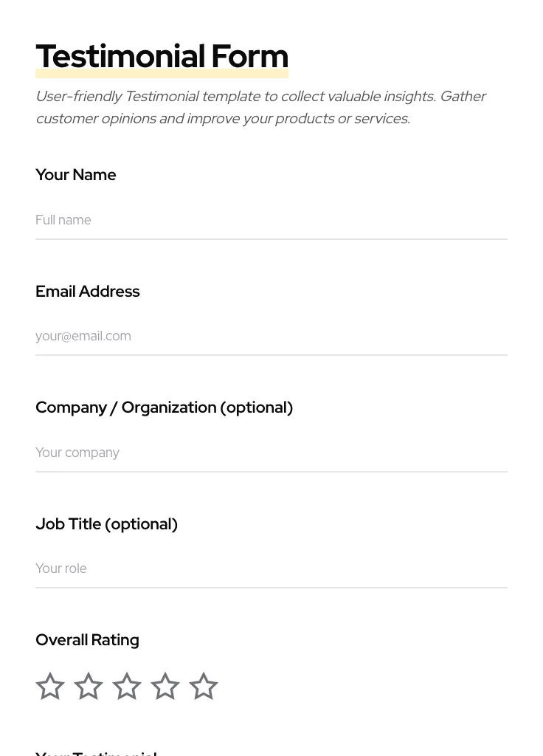The image size is (543, 756).
Task: Click the Your Name field label
Action: (x=76, y=175)
